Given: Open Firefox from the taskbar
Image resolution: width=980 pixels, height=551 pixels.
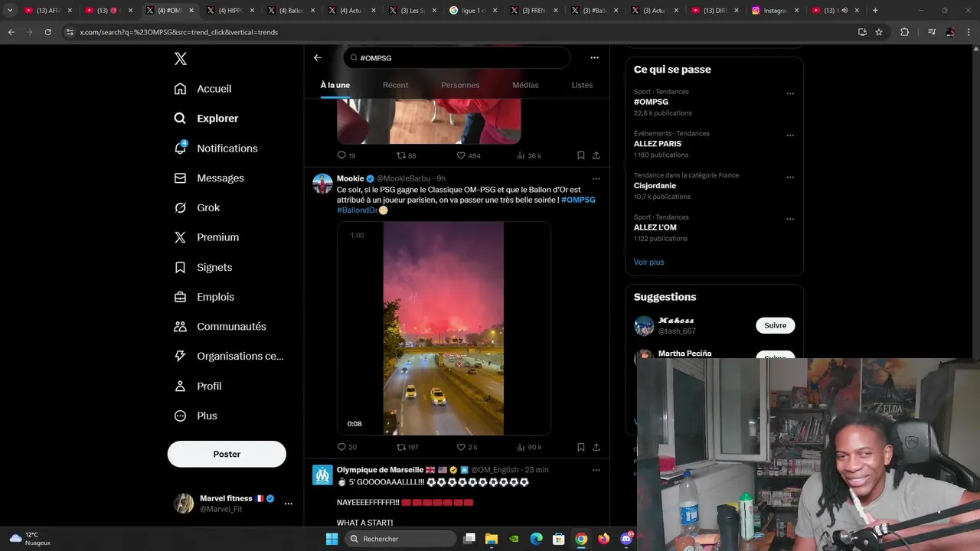Looking at the screenshot, I should point(604,539).
